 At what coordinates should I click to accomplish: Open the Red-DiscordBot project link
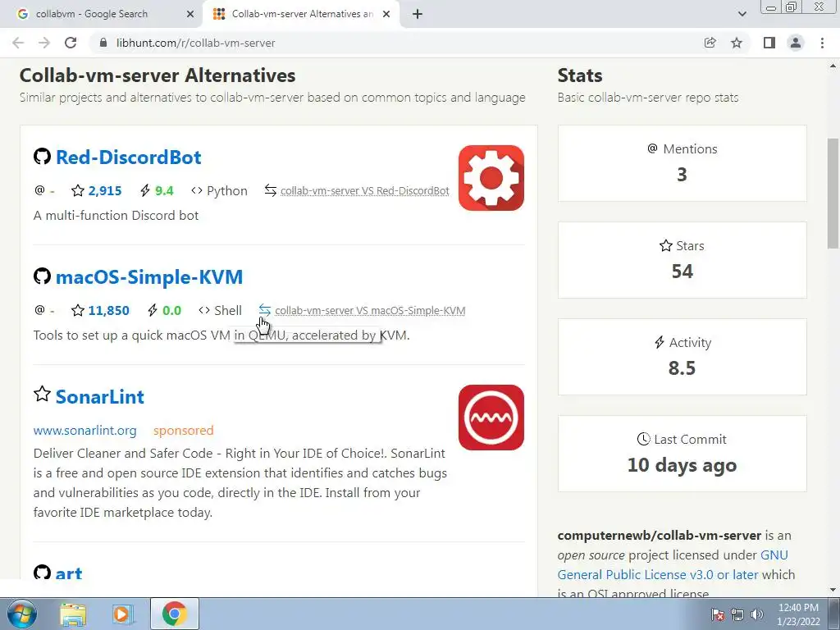129,157
